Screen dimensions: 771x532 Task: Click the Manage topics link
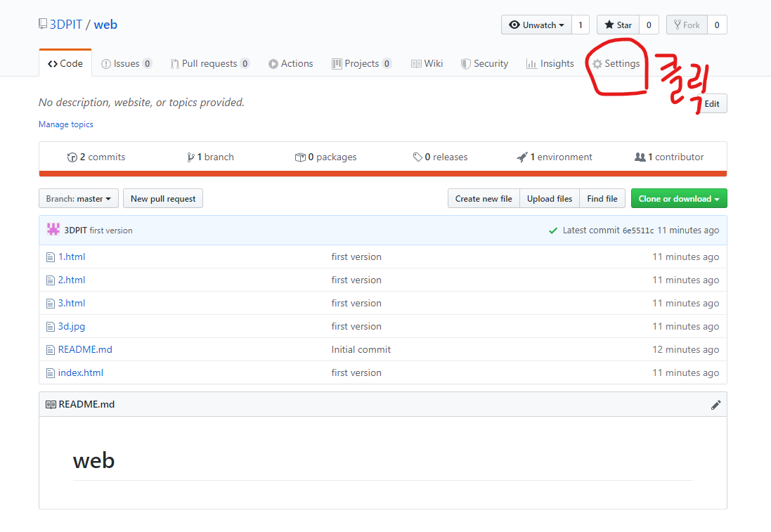[66, 124]
